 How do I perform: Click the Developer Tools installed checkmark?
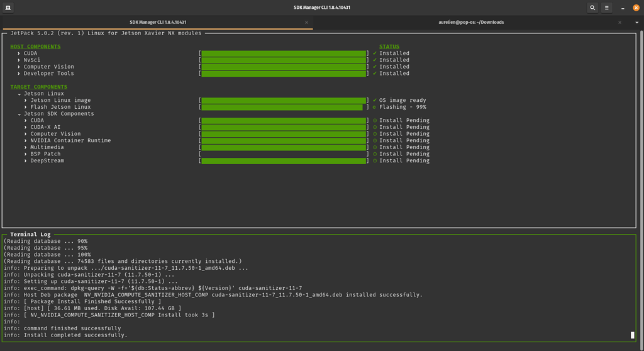375,74
